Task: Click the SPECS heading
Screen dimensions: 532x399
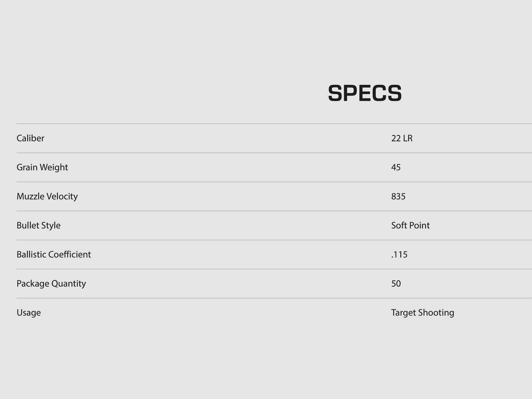Action: point(365,93)
